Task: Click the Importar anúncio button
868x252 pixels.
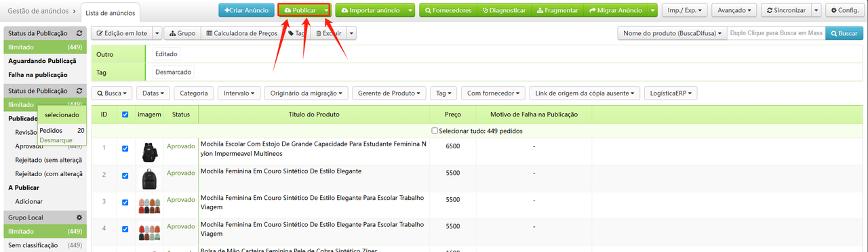Action: click(370, 11)
